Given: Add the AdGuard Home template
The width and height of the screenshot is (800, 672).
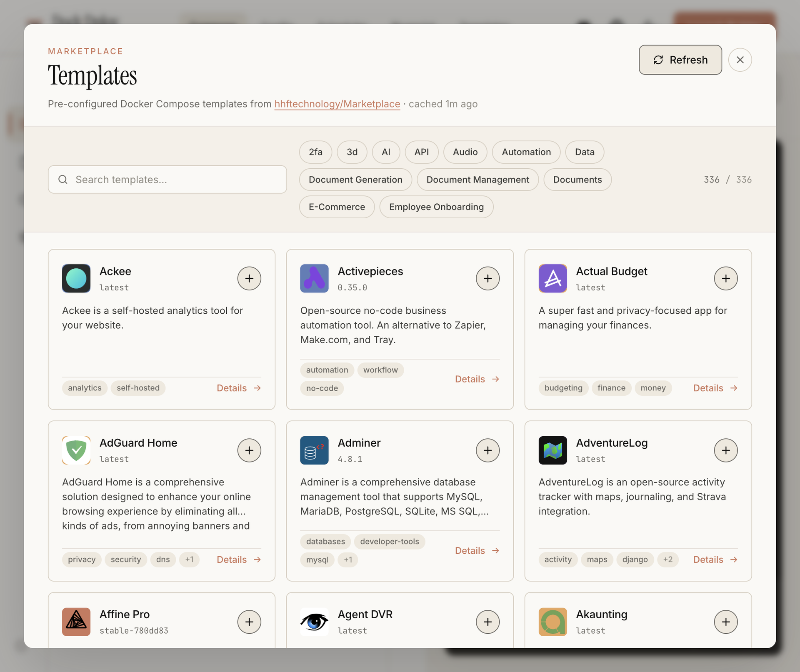Looking at the screenshot, I should point(249,450).
